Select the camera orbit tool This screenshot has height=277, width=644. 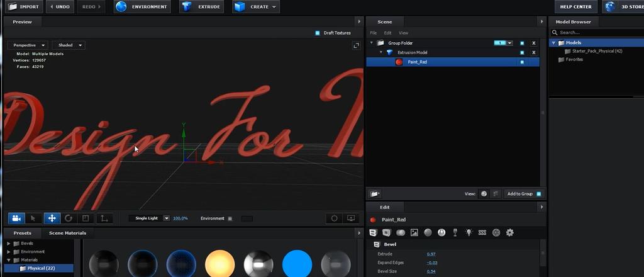(16, 218)
